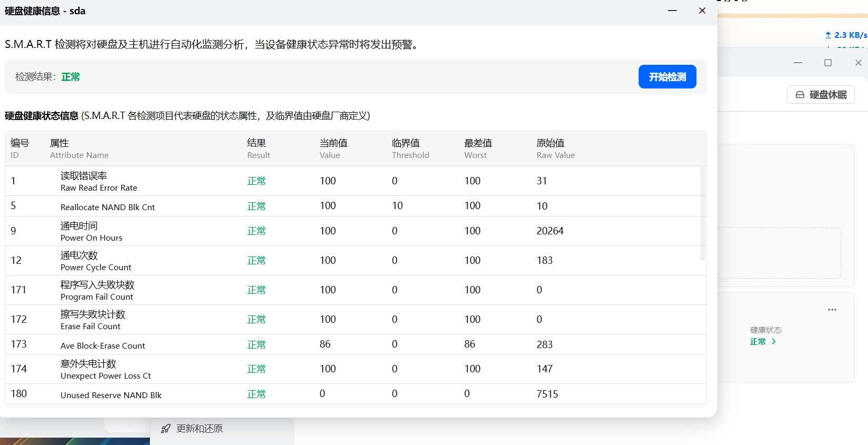Minimize the 硬盘健康信息 dialog
This screenshot has height=445, width=868.
pos(672,11)
